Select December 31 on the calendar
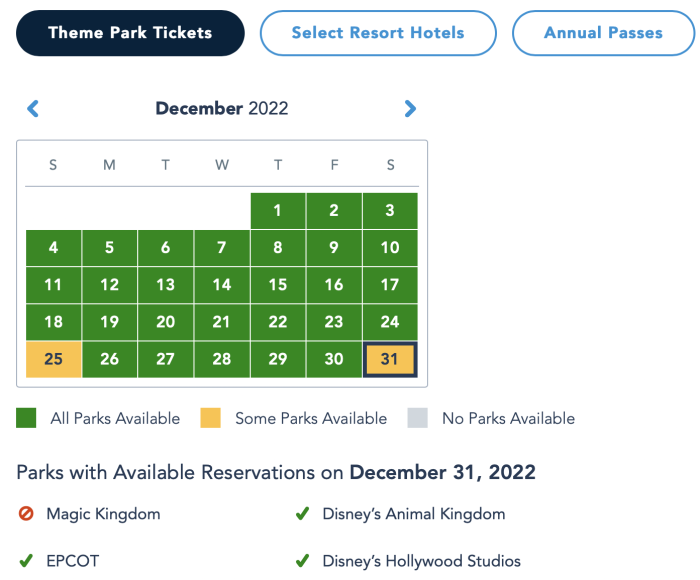The width and height of the screenshot is (700, 580). coord(390,359)
